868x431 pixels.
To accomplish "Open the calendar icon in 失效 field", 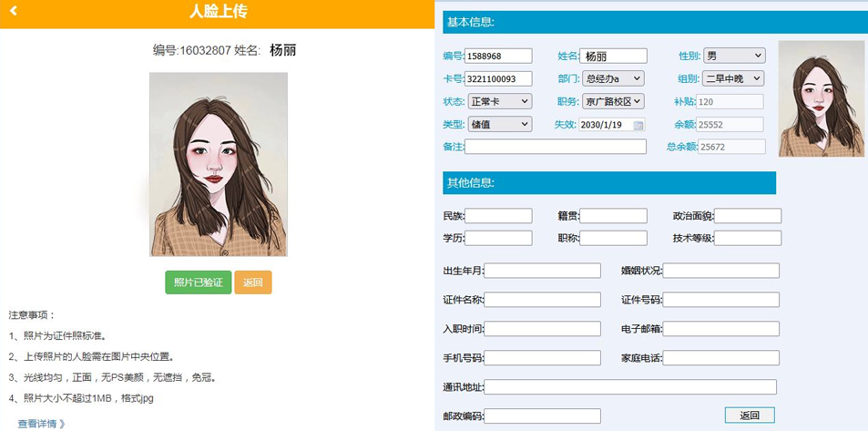I will [x=638, y=125].
